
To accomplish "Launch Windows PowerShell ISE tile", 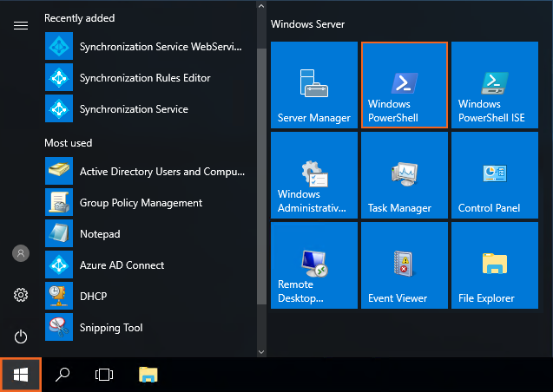I will pyautogui.click(x=494, y=85).
